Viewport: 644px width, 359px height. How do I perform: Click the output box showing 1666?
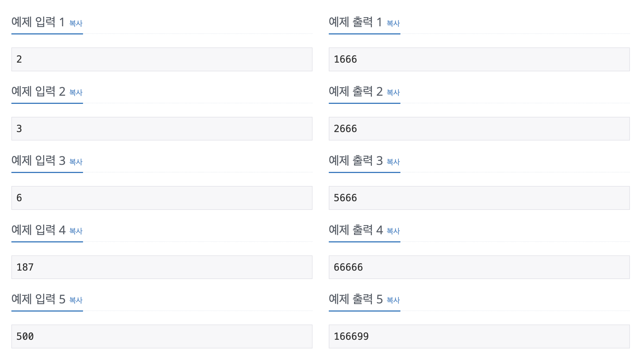pyautogui.click(x=479, y=59)
